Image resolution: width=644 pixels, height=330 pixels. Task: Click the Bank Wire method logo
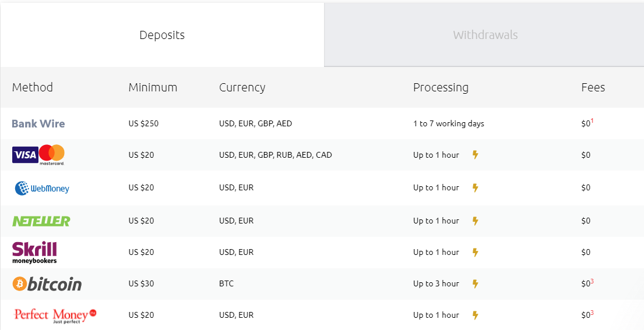(x=38, y=123)
